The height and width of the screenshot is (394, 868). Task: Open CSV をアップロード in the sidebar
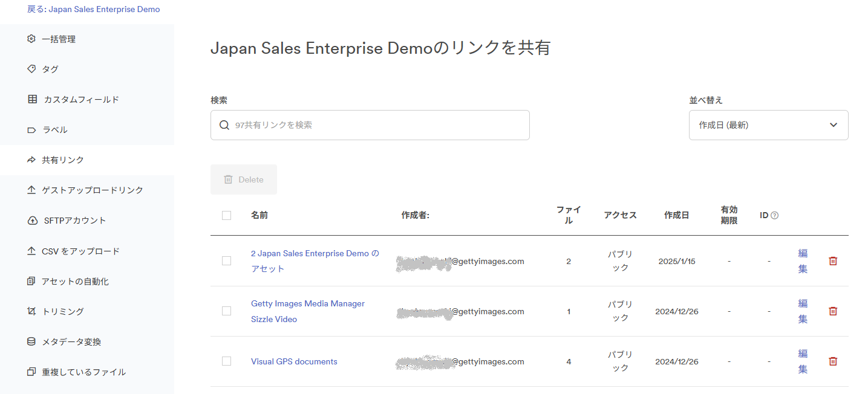pyautogui.click(x=87, y=251)
